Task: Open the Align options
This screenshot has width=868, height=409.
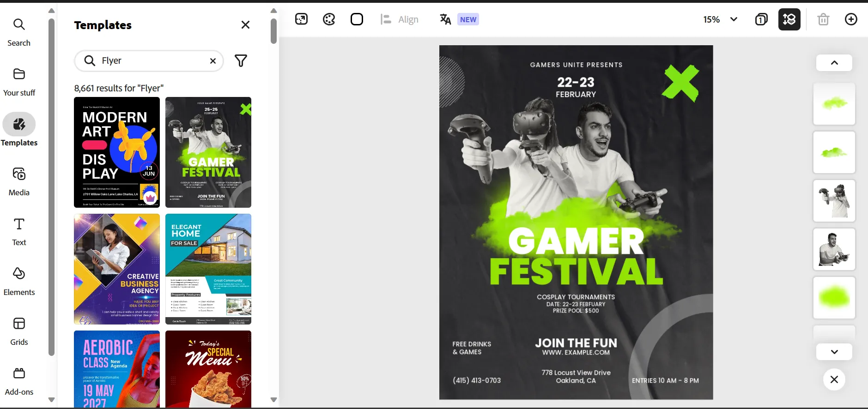Action: pyautogui.click(x=400, y=19)
